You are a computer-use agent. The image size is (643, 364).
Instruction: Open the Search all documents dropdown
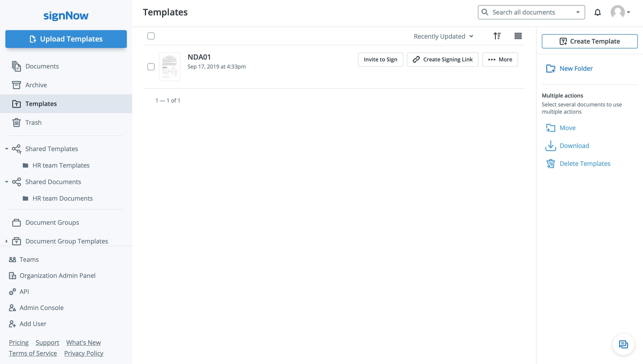click(579, 12)
